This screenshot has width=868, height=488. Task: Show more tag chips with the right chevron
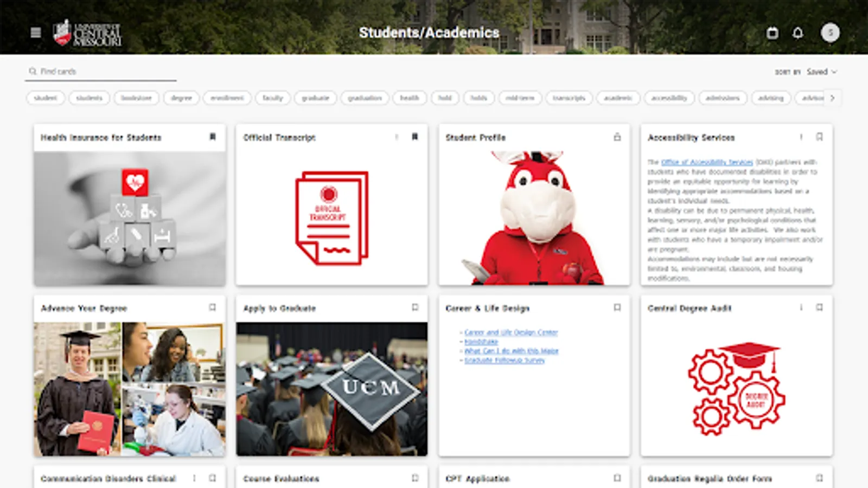point(832,98)
